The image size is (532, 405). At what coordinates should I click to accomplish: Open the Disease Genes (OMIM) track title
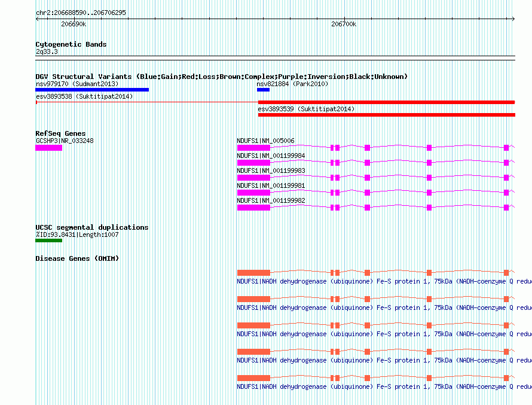pos(77,258)
